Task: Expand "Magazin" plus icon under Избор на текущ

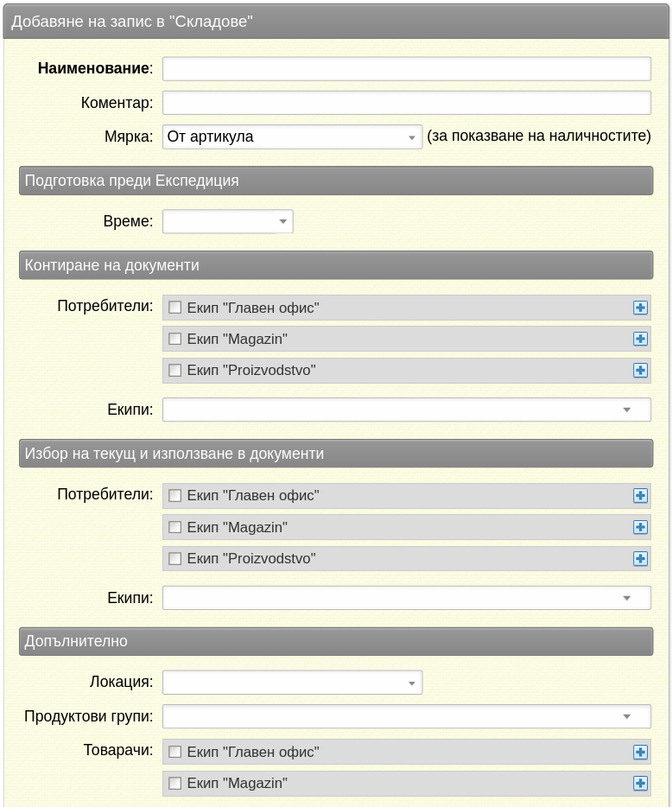Action: click(640, 528)
